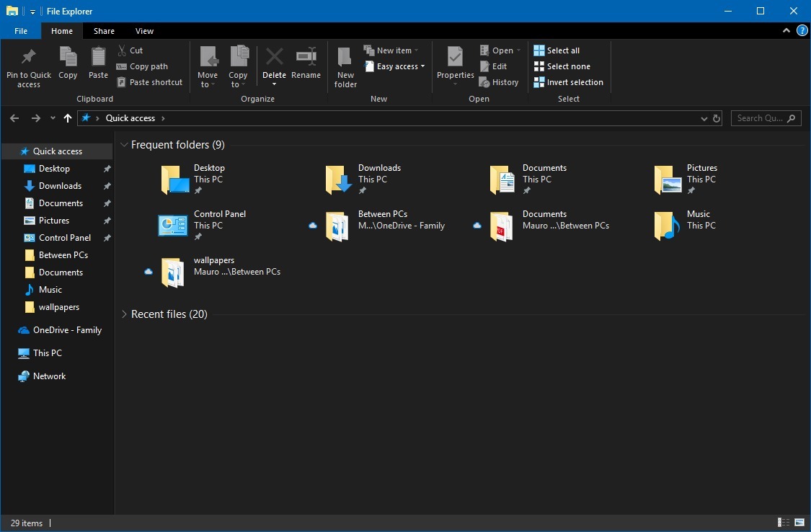Click Copy path in Clipboard group
The width and height of the screenshot is (811, 532).
[x=142, y=66]
